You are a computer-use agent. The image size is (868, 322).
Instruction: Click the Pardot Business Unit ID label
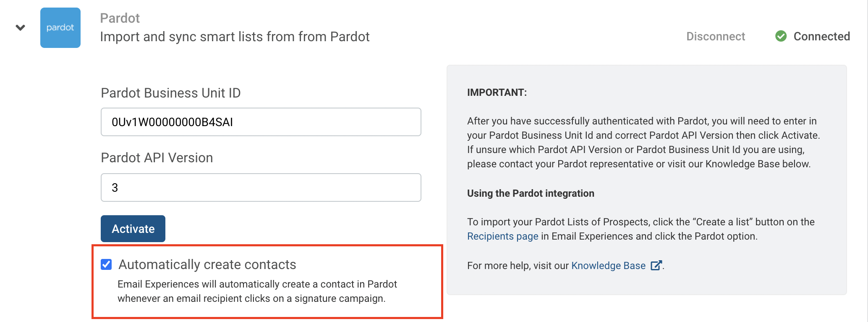171,93
